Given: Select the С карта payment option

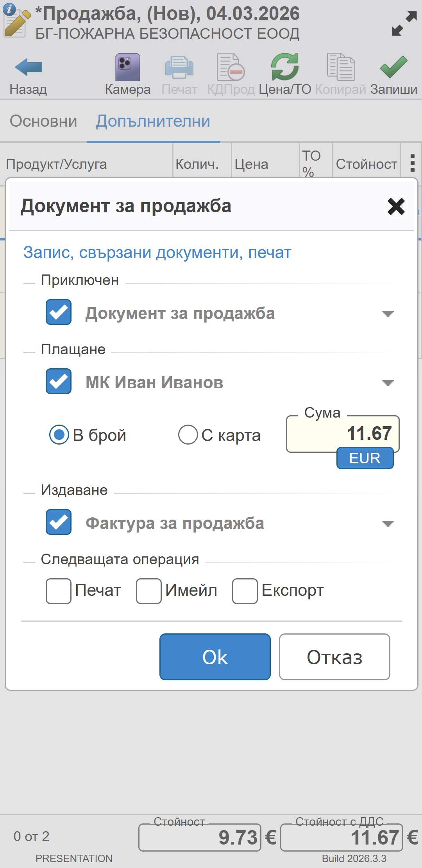Looking at the screenshot, I should [188, 435].
